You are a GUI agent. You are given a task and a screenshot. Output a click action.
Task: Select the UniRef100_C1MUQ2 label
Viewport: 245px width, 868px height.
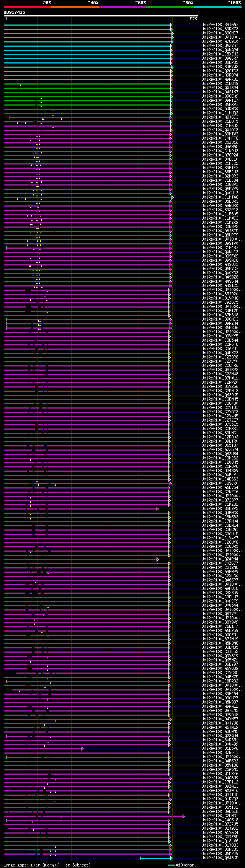[220, 113]
